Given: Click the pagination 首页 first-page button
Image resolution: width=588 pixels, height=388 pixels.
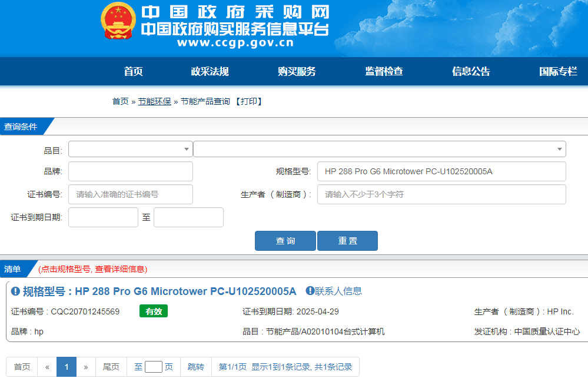Looking at the screenshot, I should click(x=22, y=367).
